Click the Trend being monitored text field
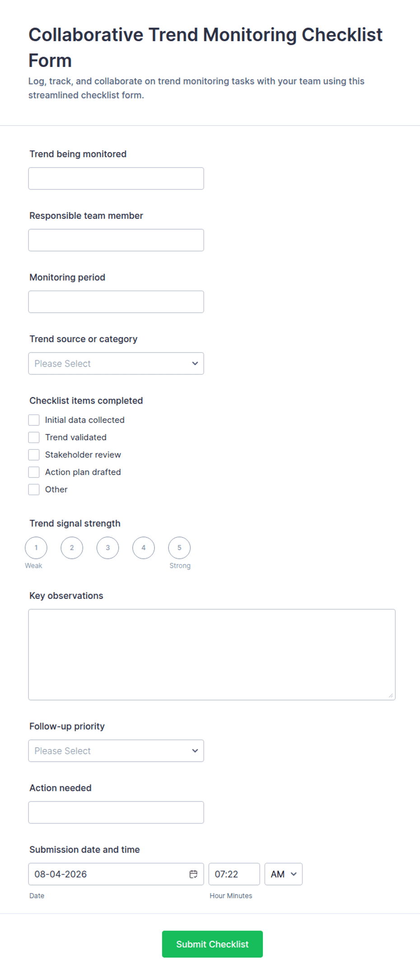The height and width of the screenshot is (980, 420). pos(116,179)
